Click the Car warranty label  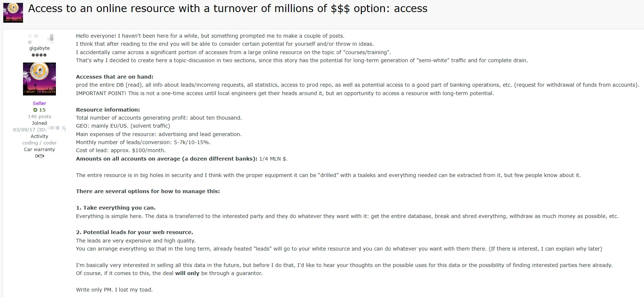pyautogui.click(x=39, y=149)
